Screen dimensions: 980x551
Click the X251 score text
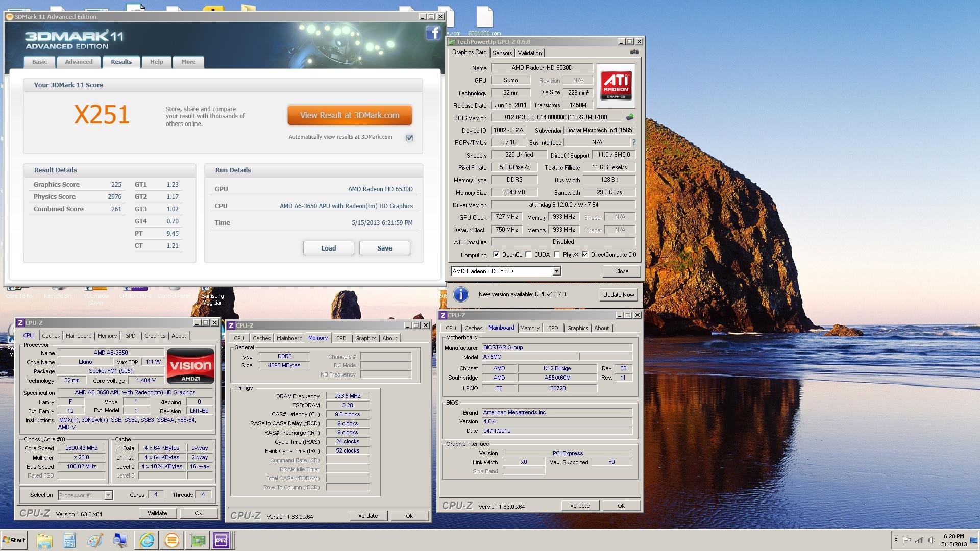point(102,115)
